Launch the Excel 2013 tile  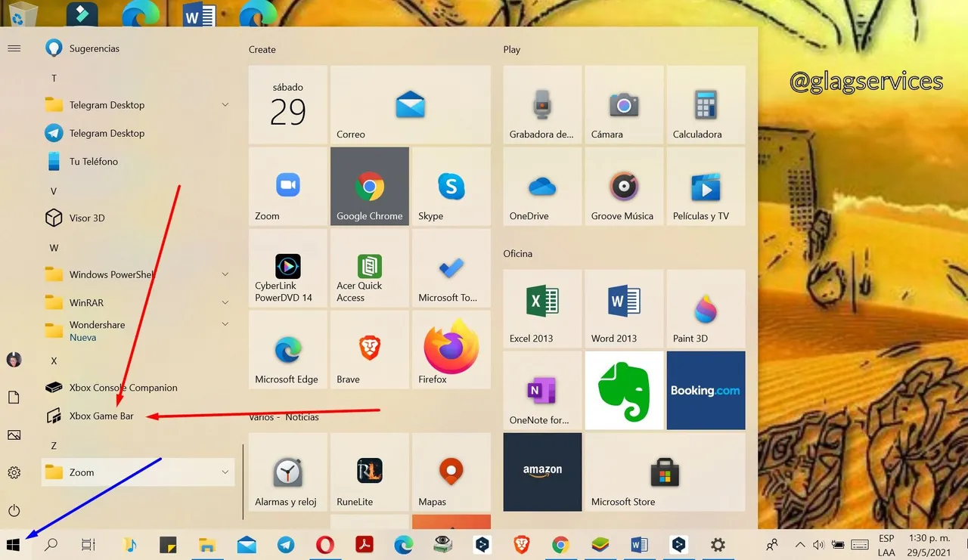tap(542, 309)
